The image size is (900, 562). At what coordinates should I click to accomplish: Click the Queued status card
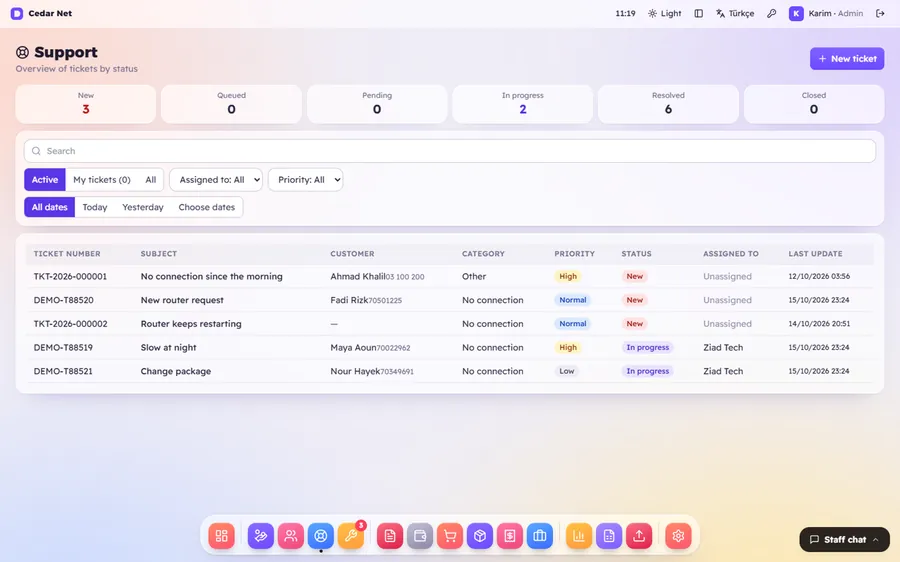click(231, 104)
